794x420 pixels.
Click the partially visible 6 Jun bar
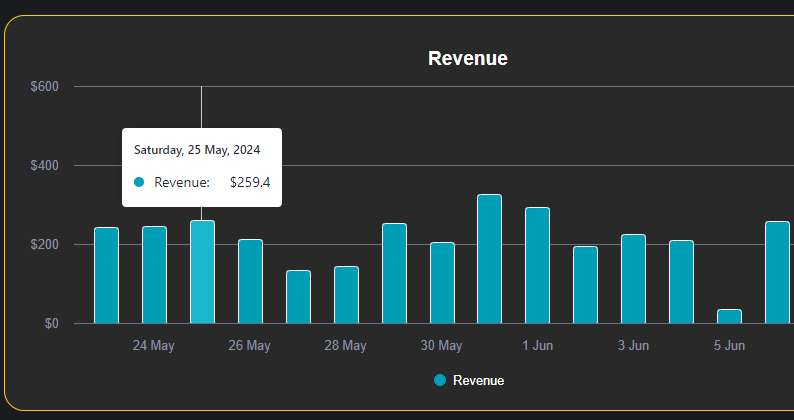pos(777,273)
